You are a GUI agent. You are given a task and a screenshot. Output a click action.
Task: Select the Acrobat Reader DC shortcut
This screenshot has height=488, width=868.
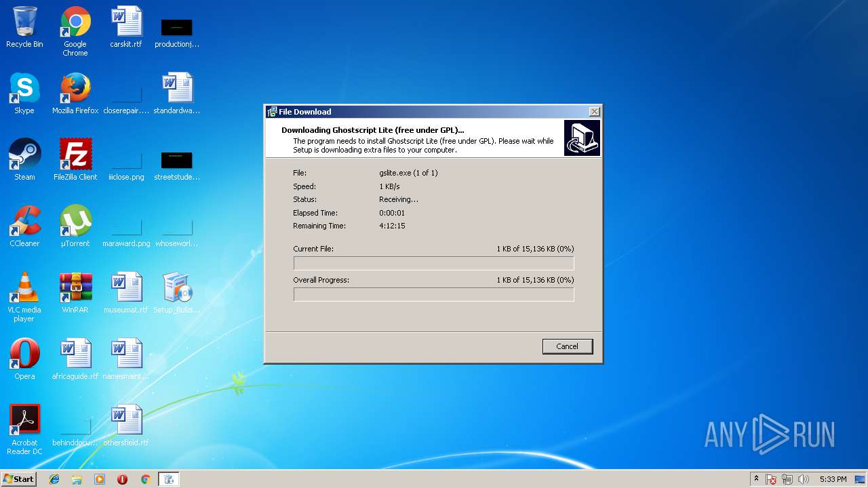[24, 430]
